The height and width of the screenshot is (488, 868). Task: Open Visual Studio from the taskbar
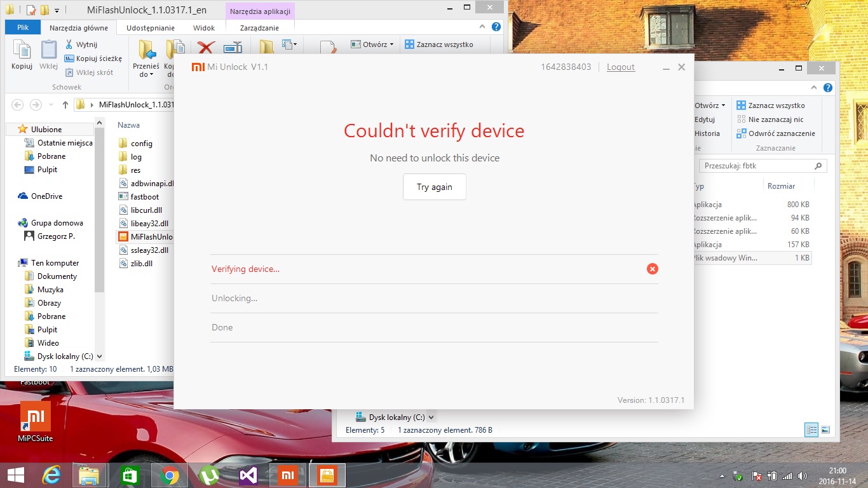coord(248,475)
